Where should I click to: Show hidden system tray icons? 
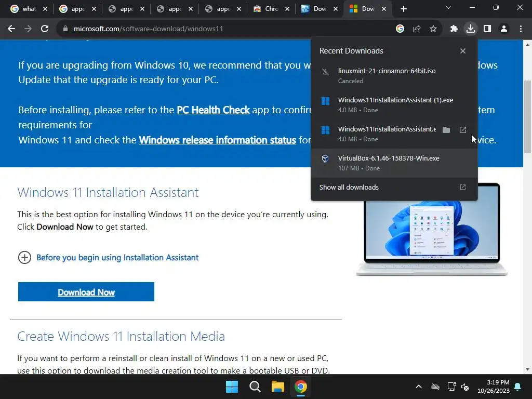pos(419,387)
